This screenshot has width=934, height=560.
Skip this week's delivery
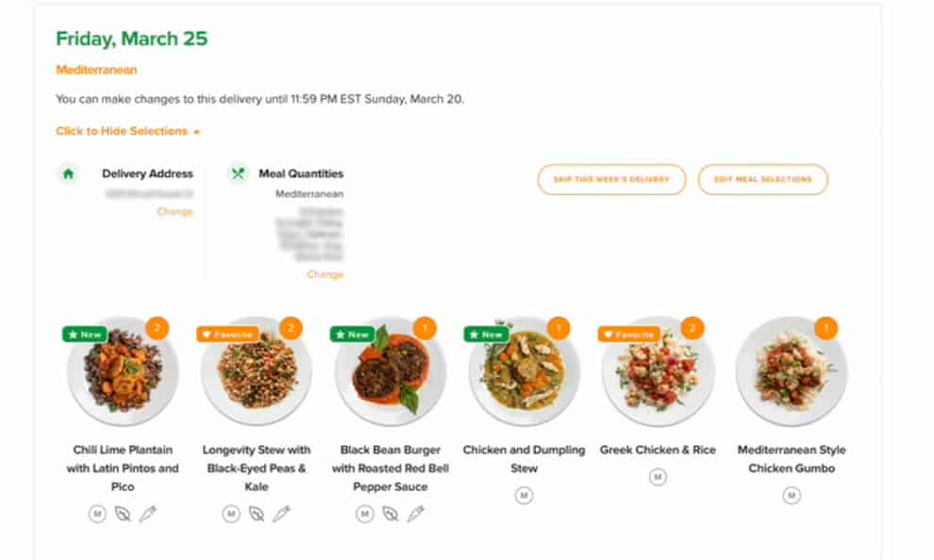tap(611, 179)
